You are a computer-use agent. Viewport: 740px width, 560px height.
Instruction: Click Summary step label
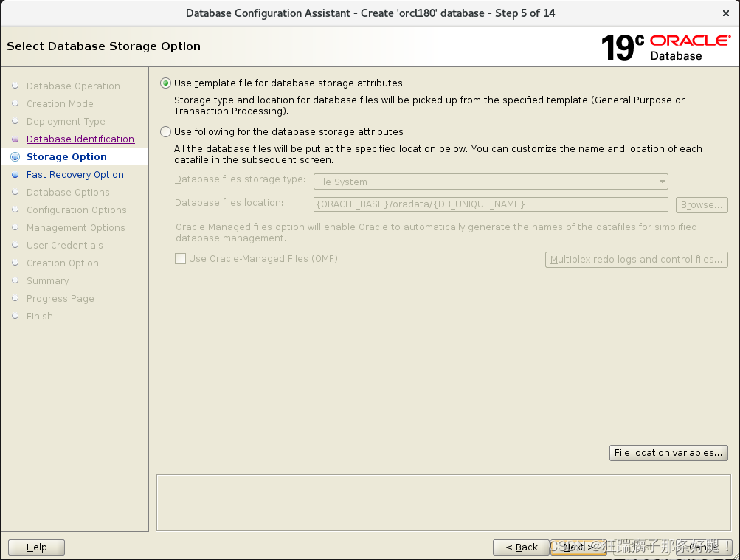click(x=48, y=280)
